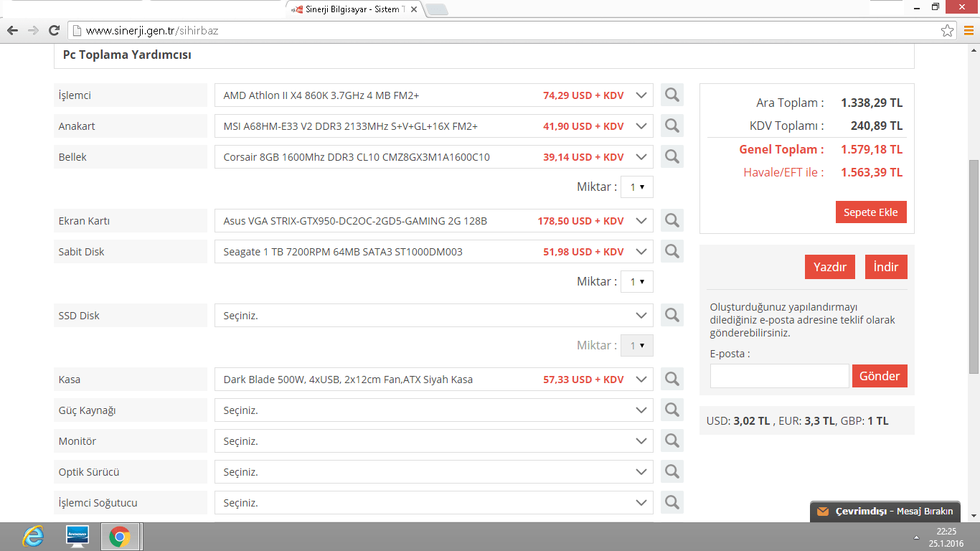Click the magnifier beside Ekran Kartı dropdown
The width and height of the screenshot is (980, 551).
pos(672,220)
